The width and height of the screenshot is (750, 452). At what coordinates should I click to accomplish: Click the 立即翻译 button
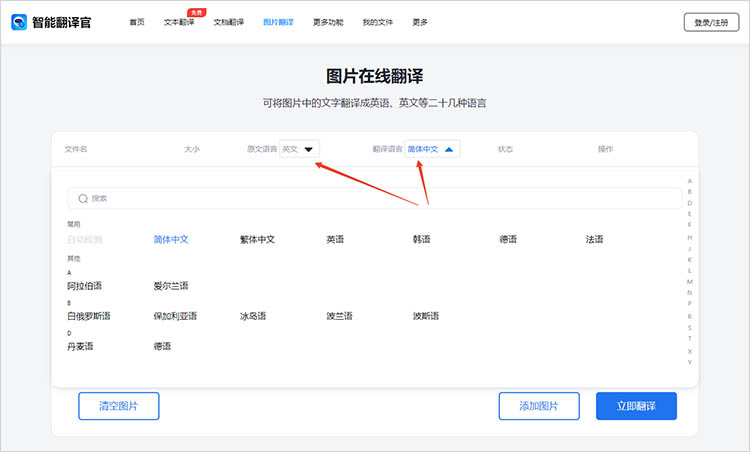click(636, 406)
